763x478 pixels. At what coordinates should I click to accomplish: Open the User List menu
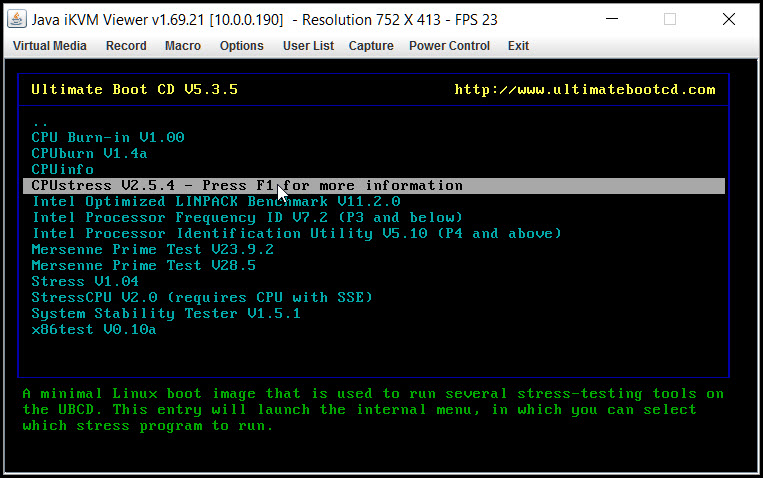coord(308,46)
